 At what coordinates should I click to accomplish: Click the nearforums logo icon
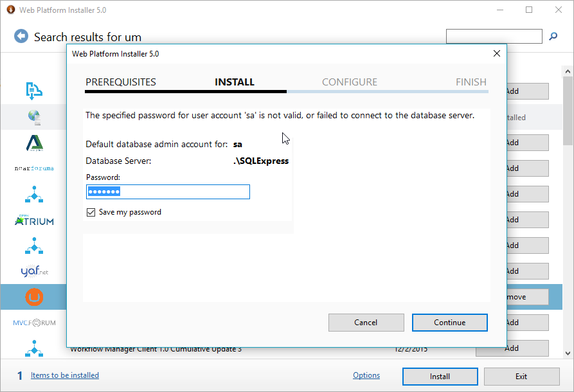tap(34, 168)
